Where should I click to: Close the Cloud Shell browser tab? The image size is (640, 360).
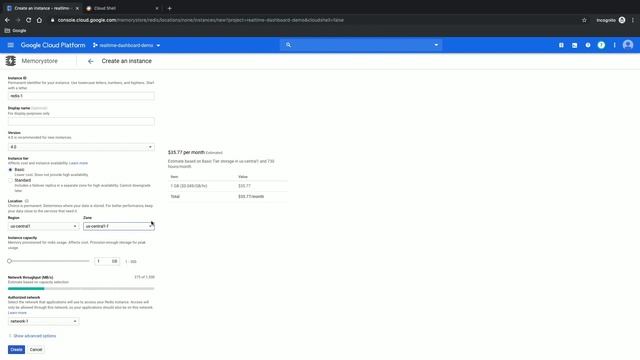pos(157,8)
